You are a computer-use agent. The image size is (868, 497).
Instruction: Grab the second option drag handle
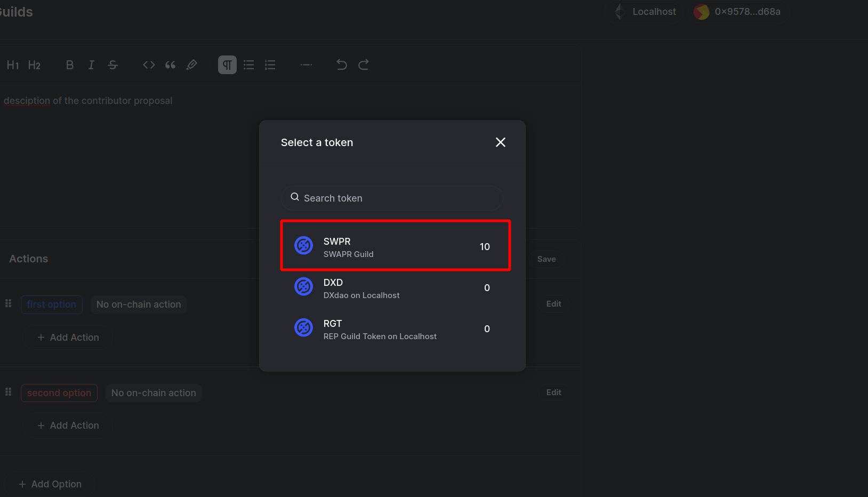click(8, 392)
